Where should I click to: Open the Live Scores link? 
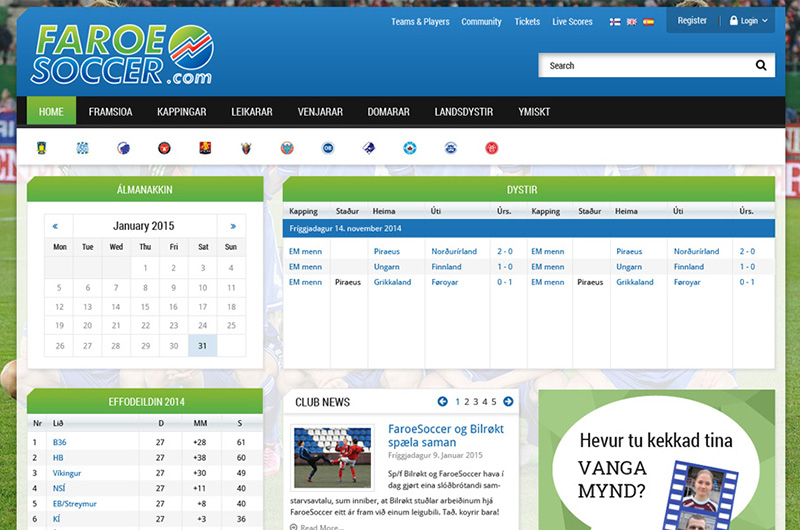pos(572,22)
